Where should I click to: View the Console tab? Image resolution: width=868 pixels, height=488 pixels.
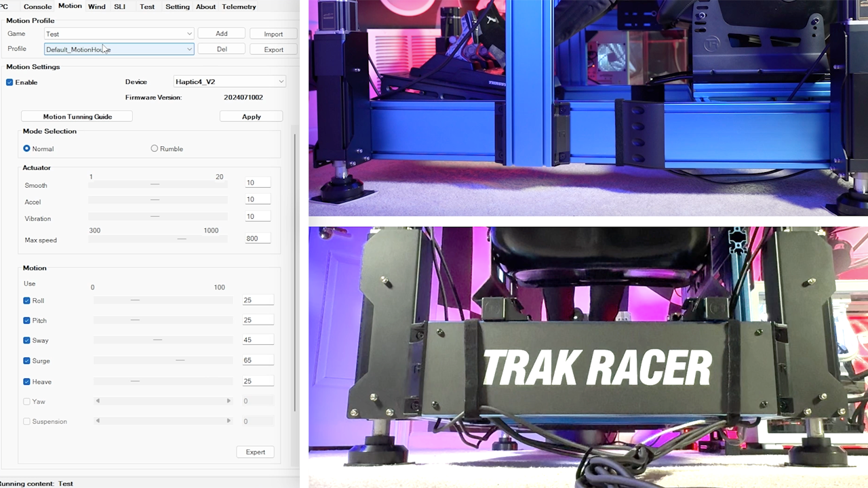coord(37,6)
